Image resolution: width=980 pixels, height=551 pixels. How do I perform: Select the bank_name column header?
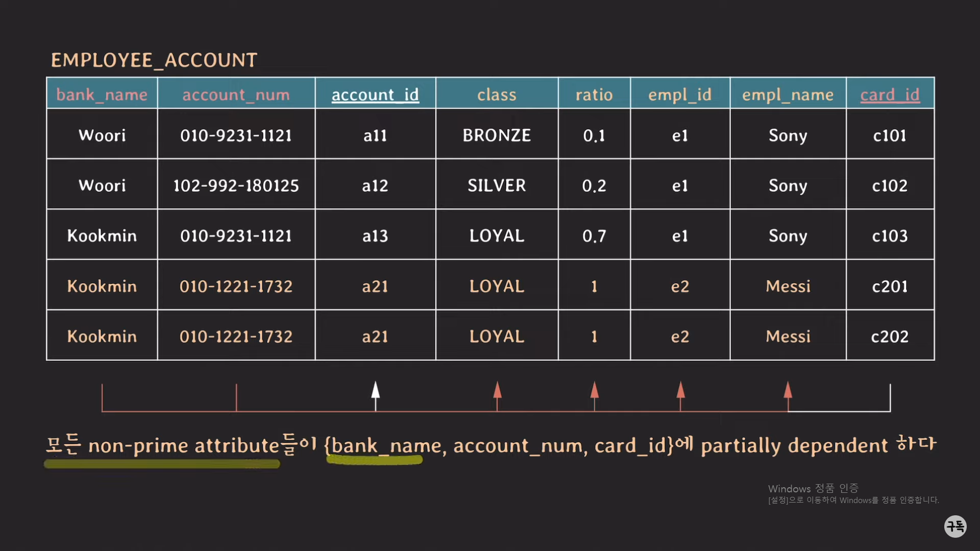102,94
